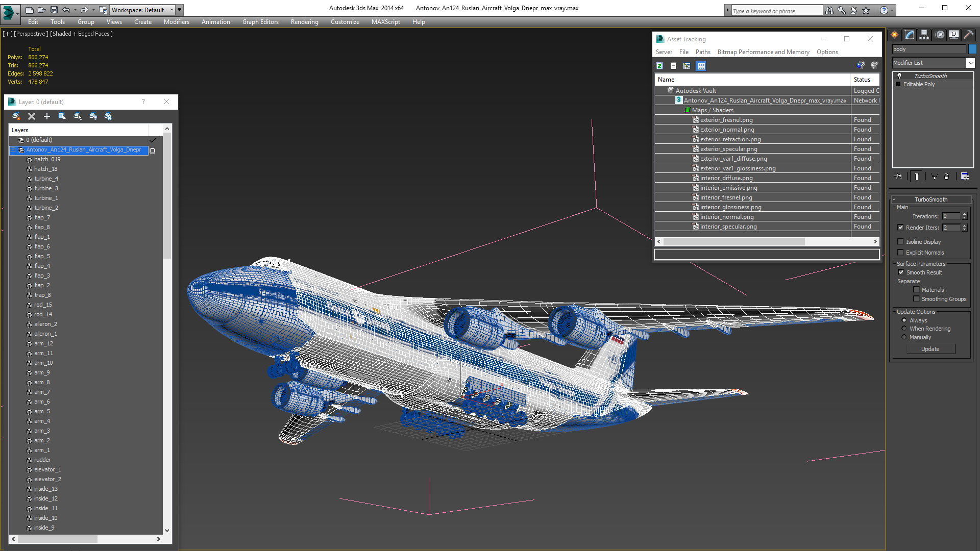Select the turbine_4 layer item
Viewport: 980px width, 551px height.
[x=46, y=179]
